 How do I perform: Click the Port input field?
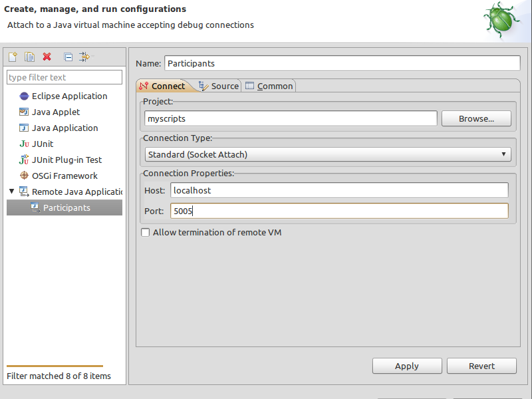[339, 211]
